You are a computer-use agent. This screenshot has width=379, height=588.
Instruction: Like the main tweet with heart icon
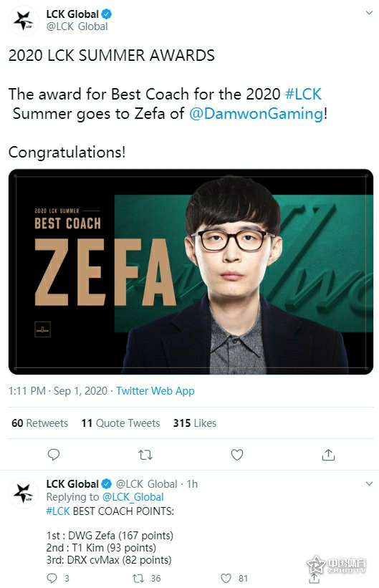point(236,455)
